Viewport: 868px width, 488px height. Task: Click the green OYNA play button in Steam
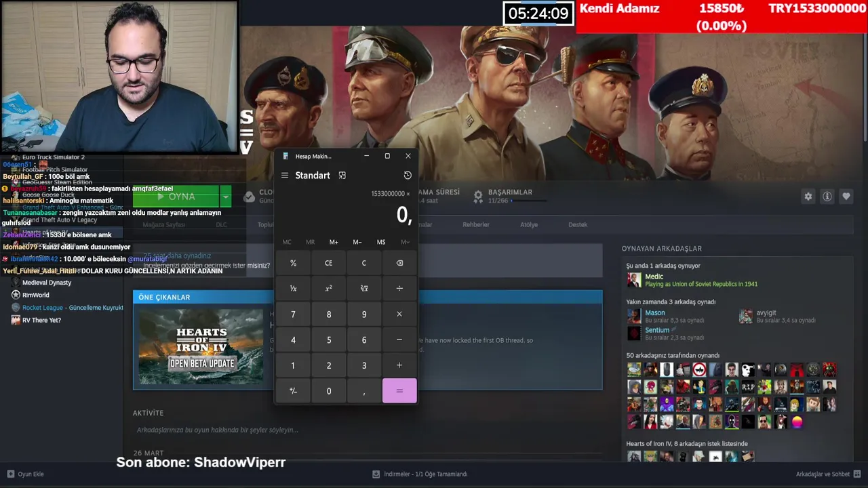point(176,197)
